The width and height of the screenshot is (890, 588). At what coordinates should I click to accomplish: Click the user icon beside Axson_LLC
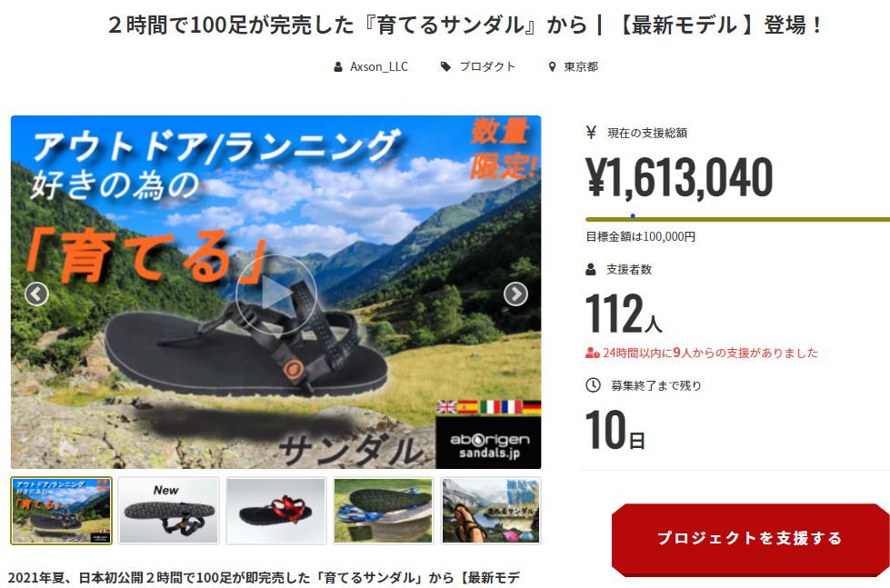coord(338,67)
